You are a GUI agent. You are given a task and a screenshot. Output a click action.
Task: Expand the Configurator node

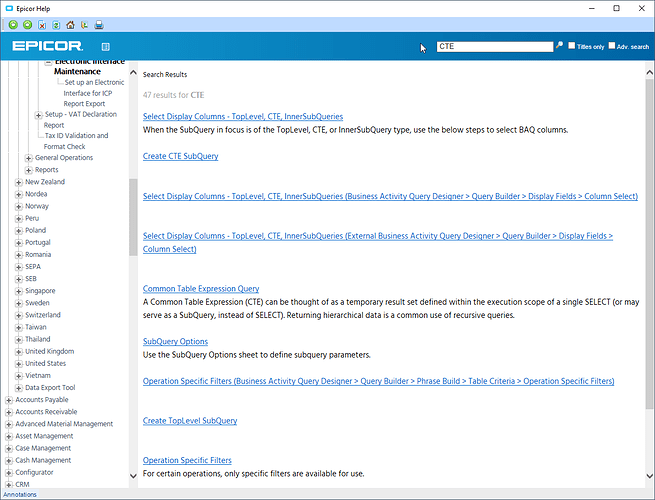(x=8, y=473)
